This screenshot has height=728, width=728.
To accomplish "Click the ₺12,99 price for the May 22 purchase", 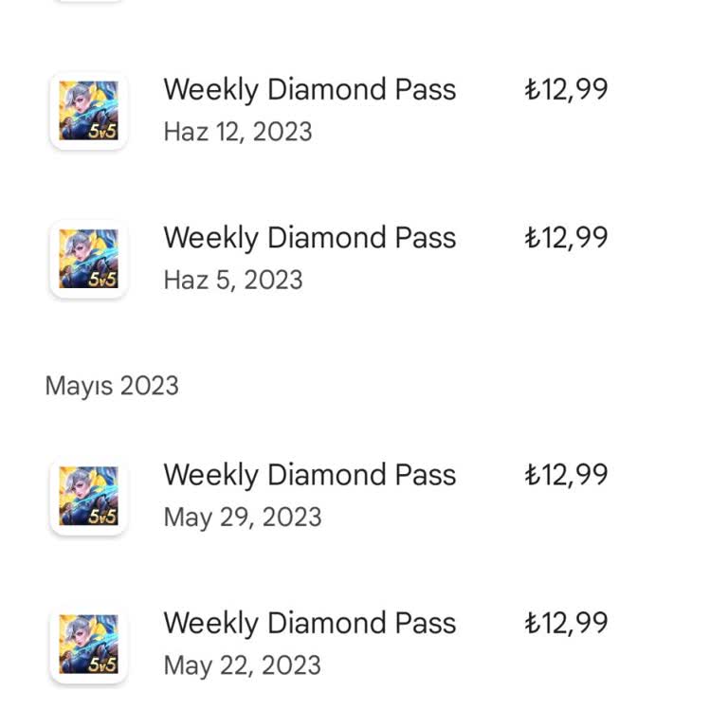I will click(x=566, y=624).
